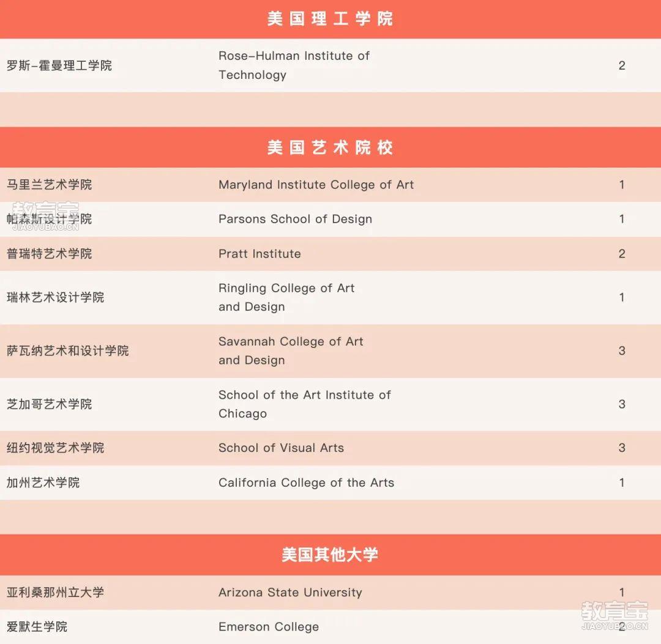Click the Chinese name 爱默生学院
Screen dimensions: 661x644
[x=37, y=627]
